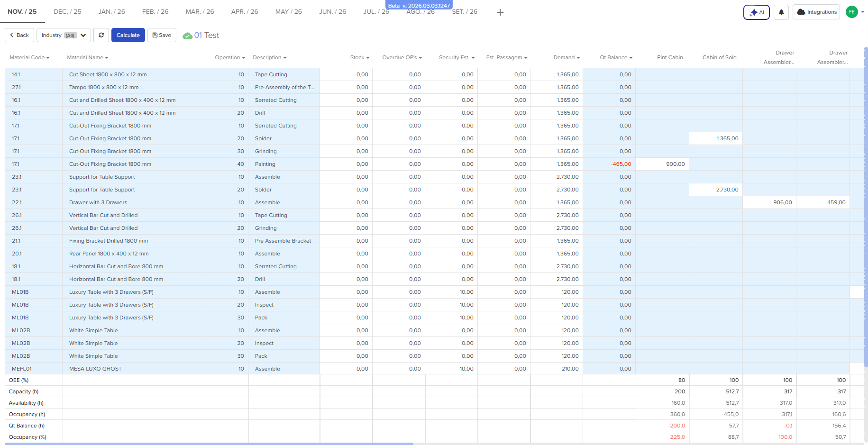The image size is (868, 445).
Task: Click the green cloud saved status icon
Action: pyautogui.click(x=188, y=36)
